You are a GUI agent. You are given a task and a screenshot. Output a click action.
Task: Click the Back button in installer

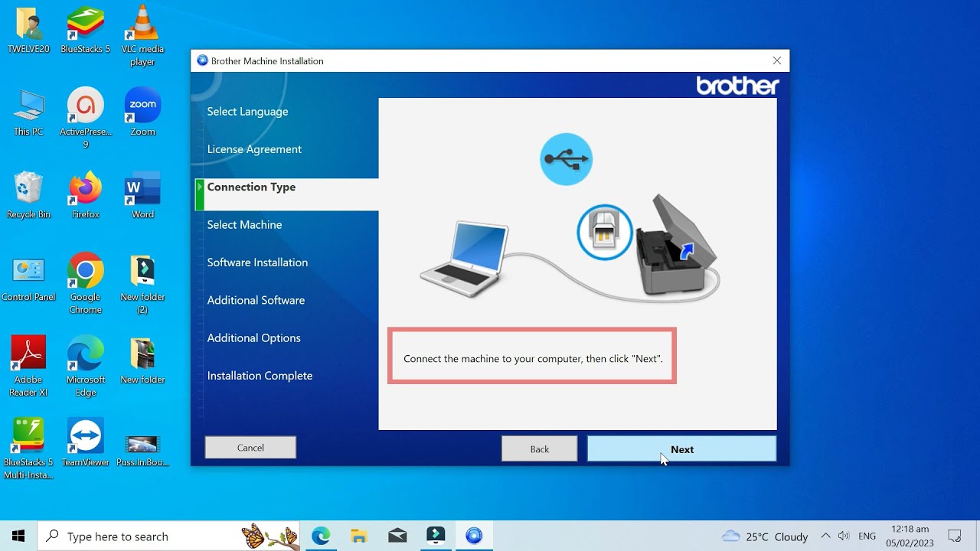539,449
